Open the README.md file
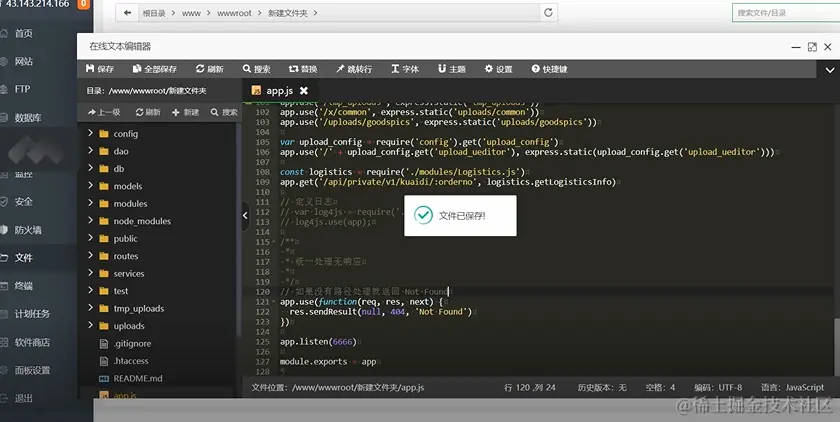The height and width of the screenshot is (422, 840). [x=138, y=378]
